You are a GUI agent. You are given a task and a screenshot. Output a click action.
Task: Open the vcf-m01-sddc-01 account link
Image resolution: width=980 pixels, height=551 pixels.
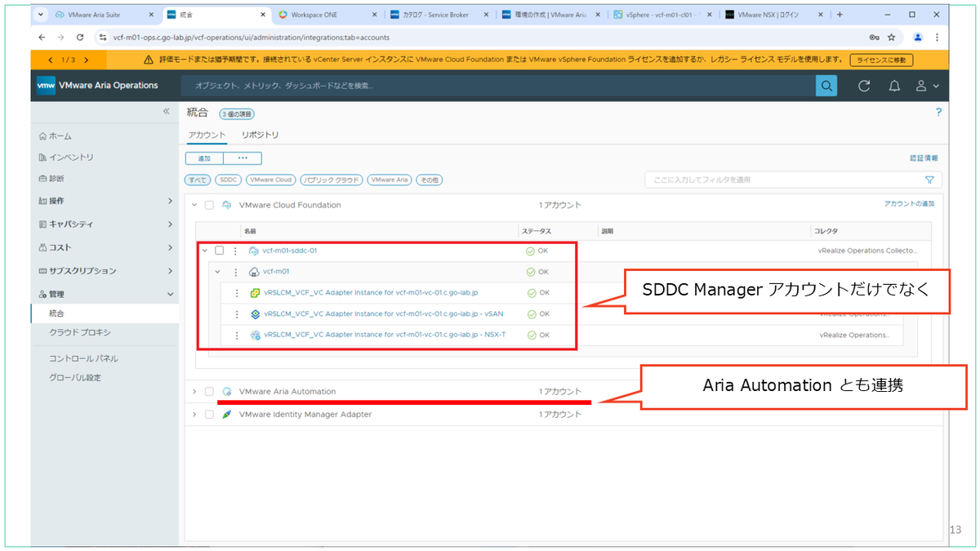[x=289, y=251]
